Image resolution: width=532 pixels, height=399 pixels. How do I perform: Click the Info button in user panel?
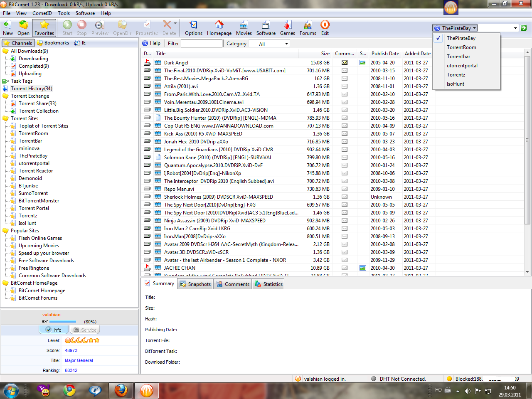pyautogui.click(x=54, y=330)
